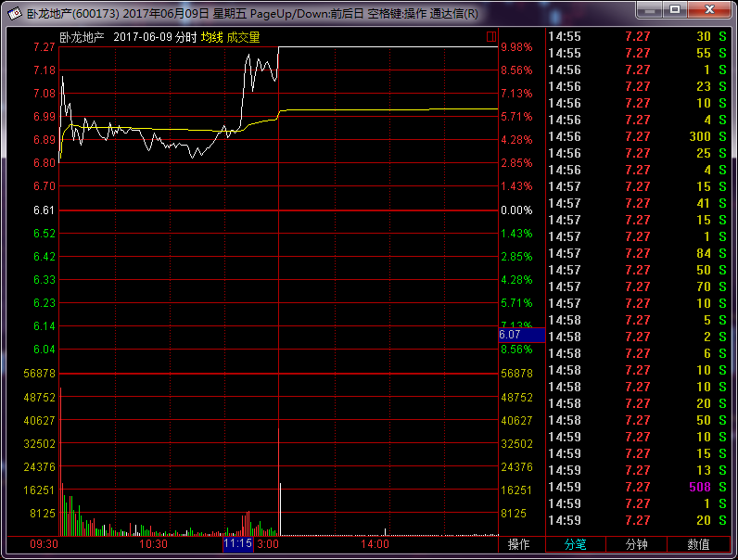Click the 2017-06-09 分时 chart title
Viewport: 738px width, 560px height.
155,38
